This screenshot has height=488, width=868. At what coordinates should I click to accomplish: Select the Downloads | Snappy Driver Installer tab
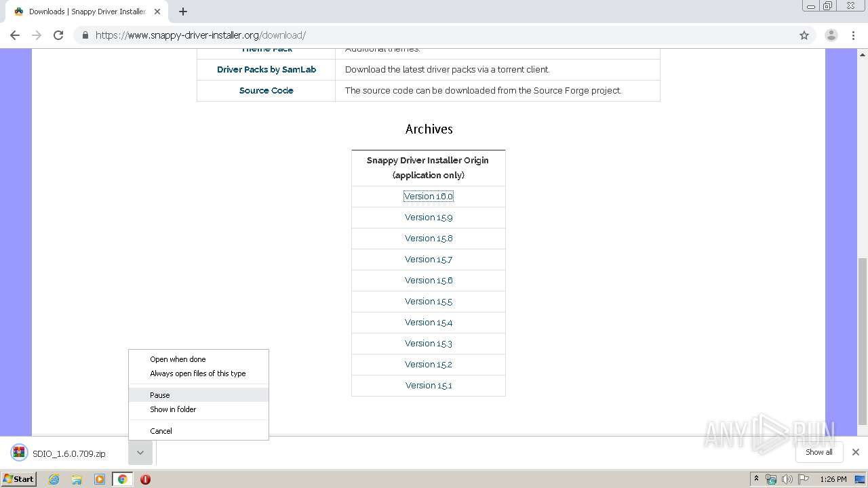click(x=87, y=12)
